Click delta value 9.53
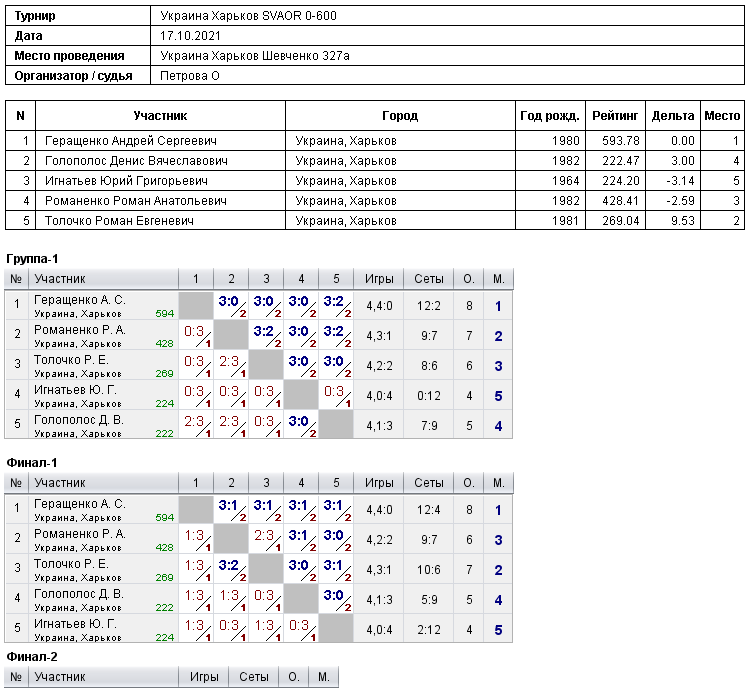Viewport: 750px width, 692px height. coord(683,221)
